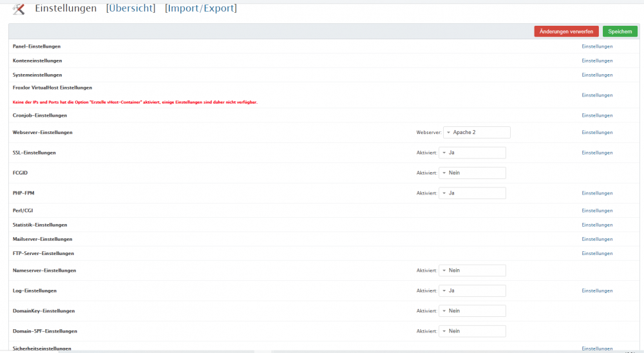Click the Änderungen verwerfen button
Screen dimensions: 644x353
coord(566,32)
